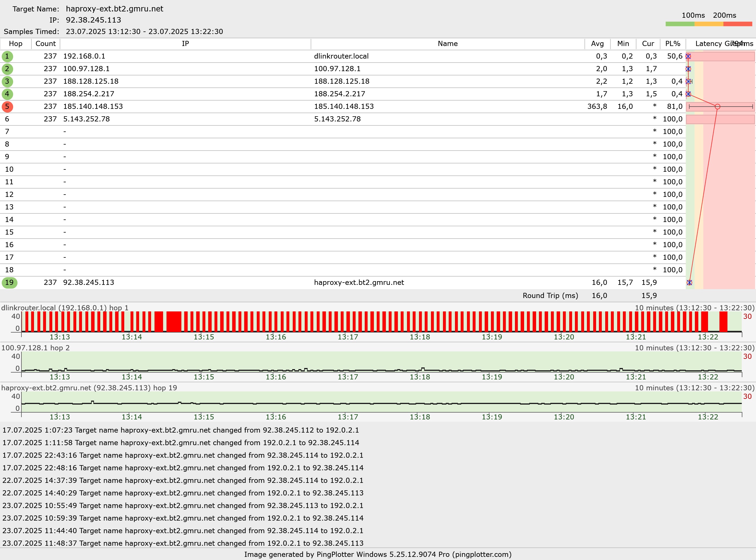Click the green hop 19 circle icon
The height and width of the screenshot is (560, 756).
9,282
